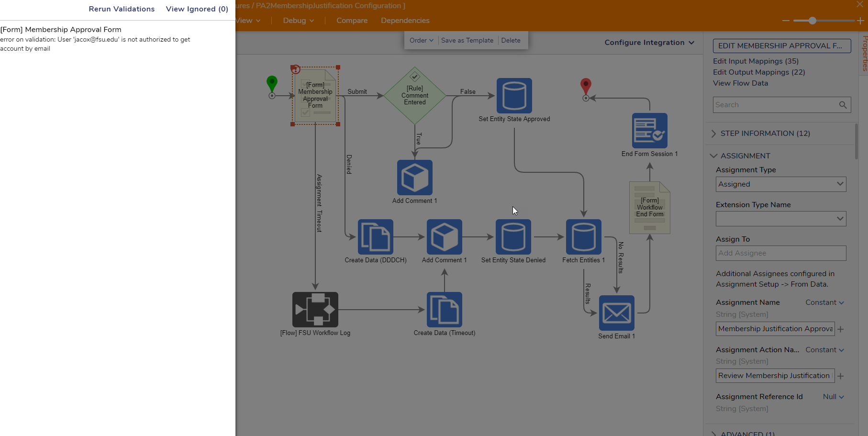Open Edit Output Mappings (22)
The width and height of the screenshot is (868, 436).
759,72
